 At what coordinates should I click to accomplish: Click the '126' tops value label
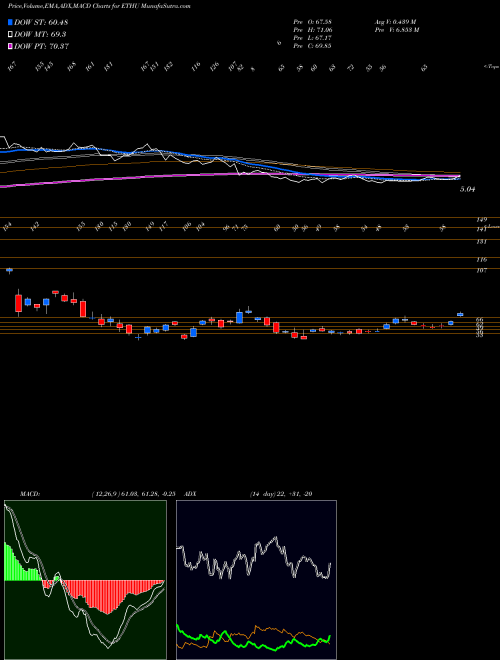(215, 67)
